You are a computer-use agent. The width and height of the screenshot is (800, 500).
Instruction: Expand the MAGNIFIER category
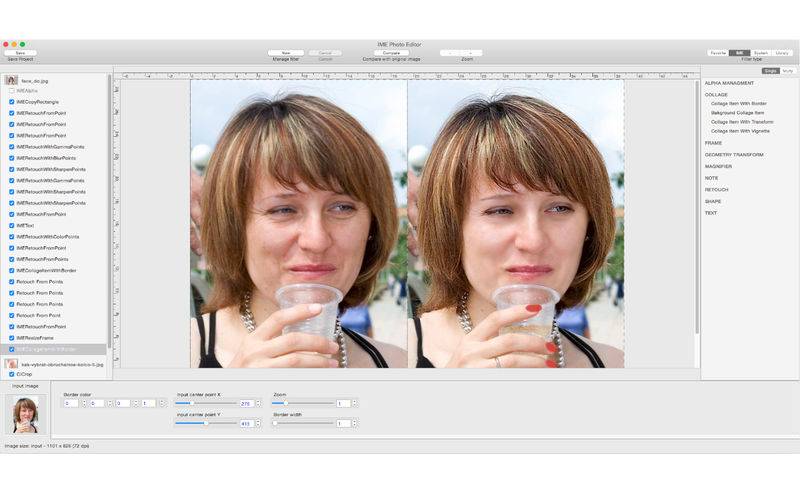click(718, 166)
